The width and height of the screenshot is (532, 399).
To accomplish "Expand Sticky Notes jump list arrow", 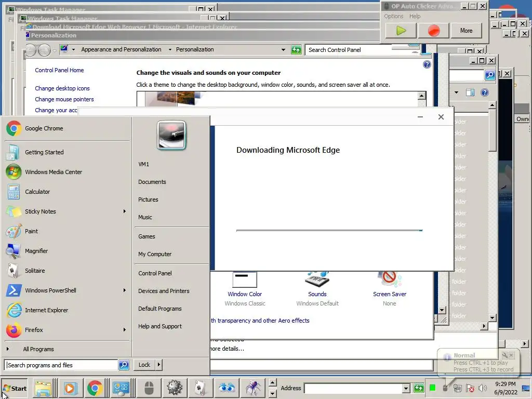I will [x=125, y=211].
